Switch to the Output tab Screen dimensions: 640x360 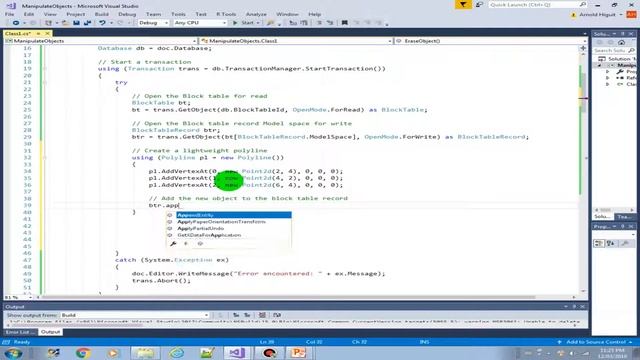click(51, 332)
